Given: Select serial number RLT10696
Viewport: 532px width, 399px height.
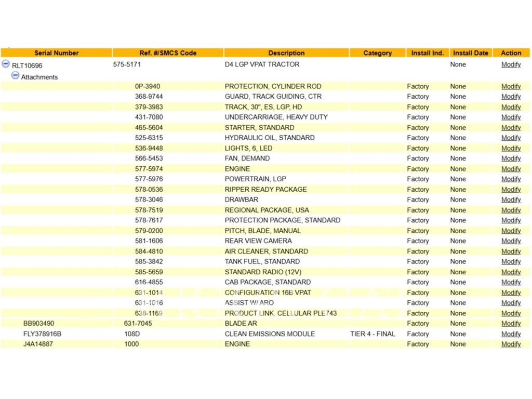Looking at the screenshot, I should 27,65.
